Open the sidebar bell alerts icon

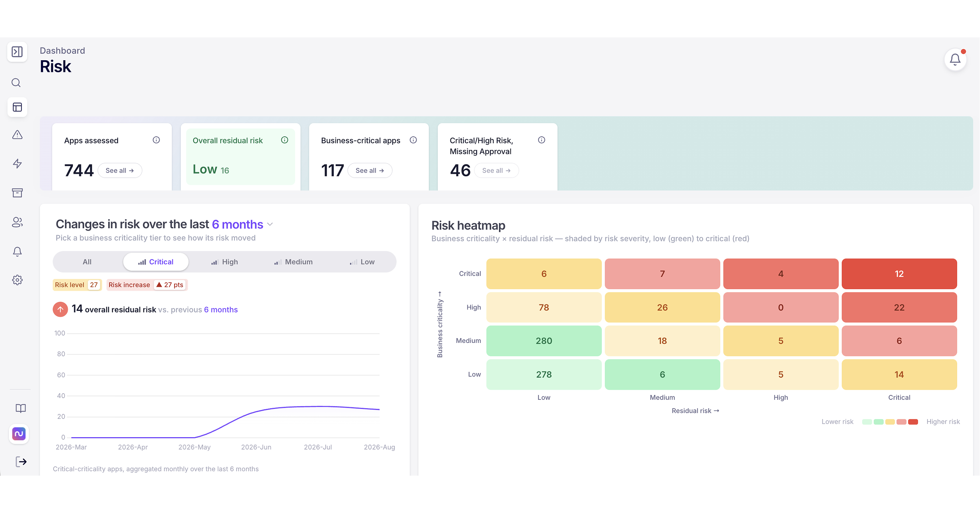17,251
